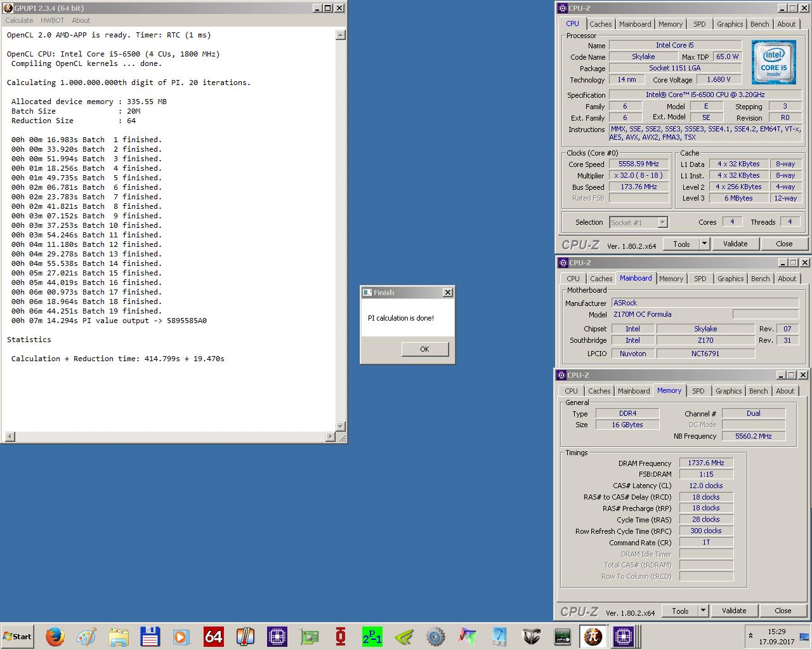
Task: Click the black LCD monitor taskbar icon
Action: tap(562, 636)
